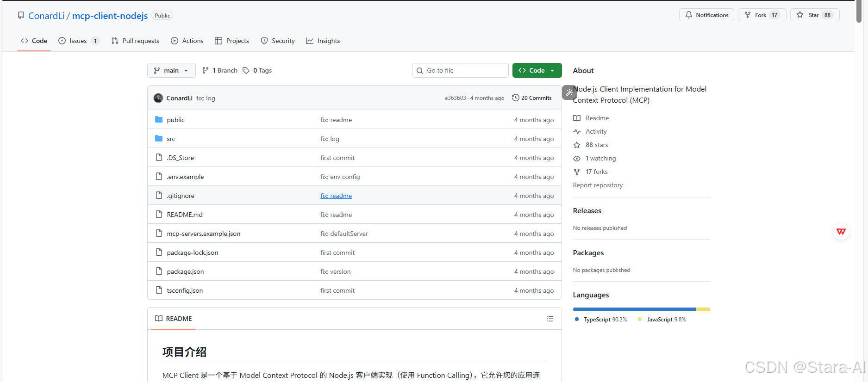Screen dimensions: 868x382
Task: View the 88 stars link
Action: click(591, 145)
